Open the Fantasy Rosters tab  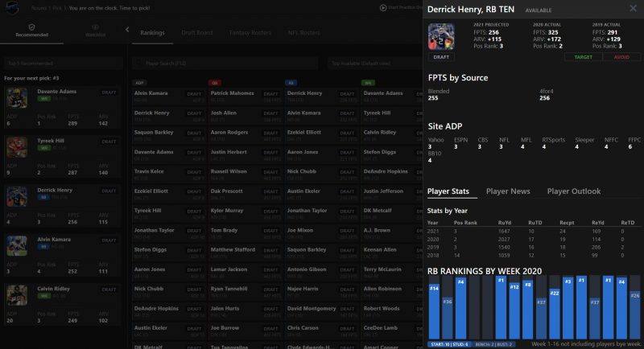pos(250,33)
